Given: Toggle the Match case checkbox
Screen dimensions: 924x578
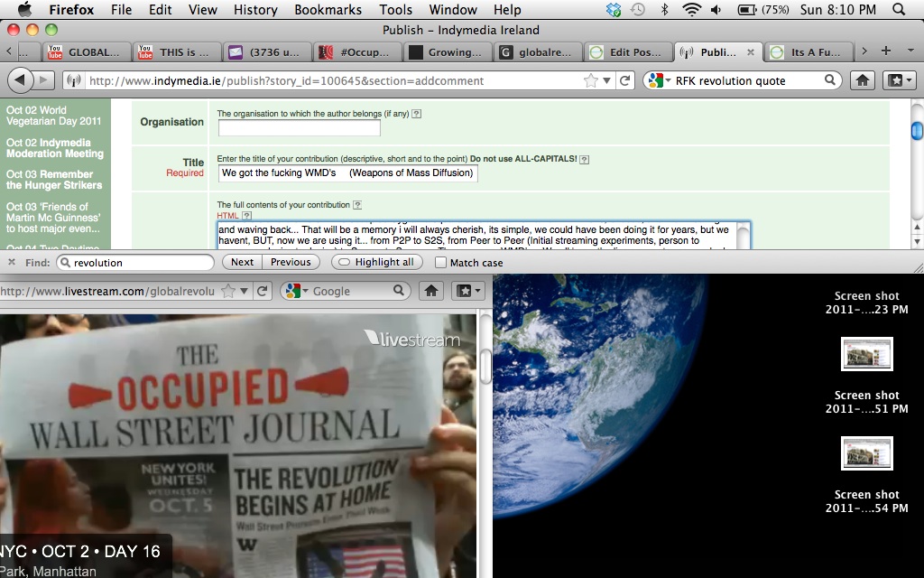Looking at the screenshot, I should [441, 262].
